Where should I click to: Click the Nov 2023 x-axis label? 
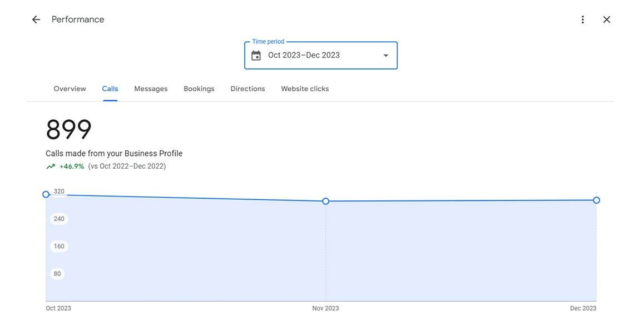(326, 308)
